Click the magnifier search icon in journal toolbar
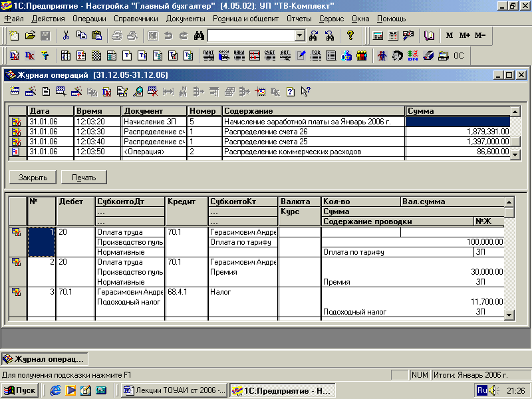This screenshot has height=399, width=532. pos(138,91)
